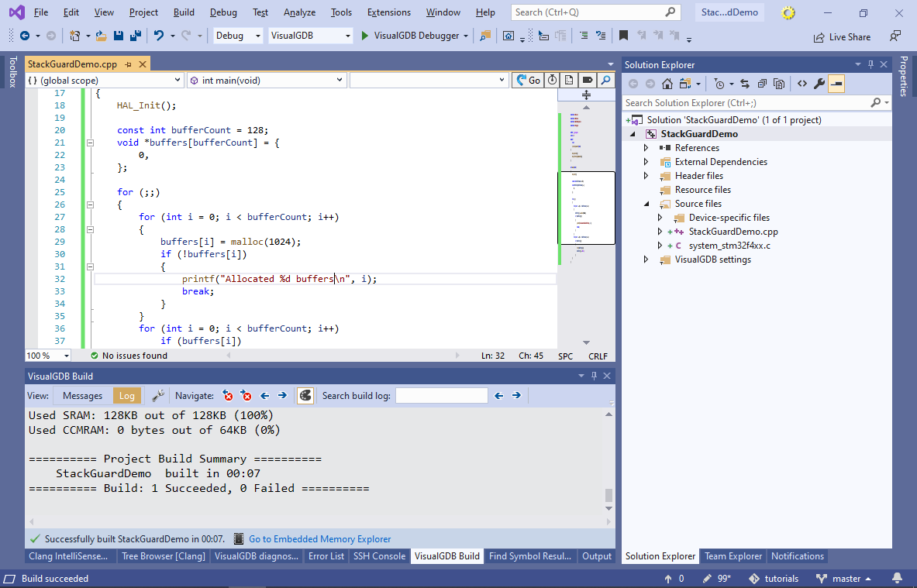Open Properties wrench icon in Solution Explorer
Screen dimensions: 917x588
coord(819,84)
